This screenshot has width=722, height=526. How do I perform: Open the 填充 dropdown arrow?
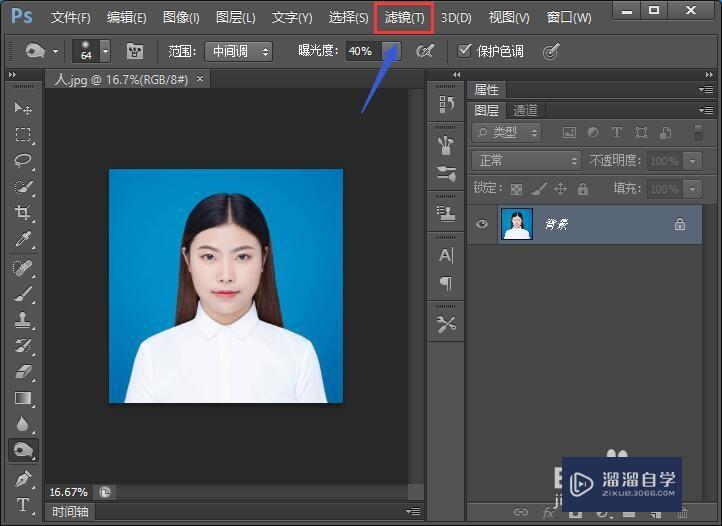click(693, 189)
